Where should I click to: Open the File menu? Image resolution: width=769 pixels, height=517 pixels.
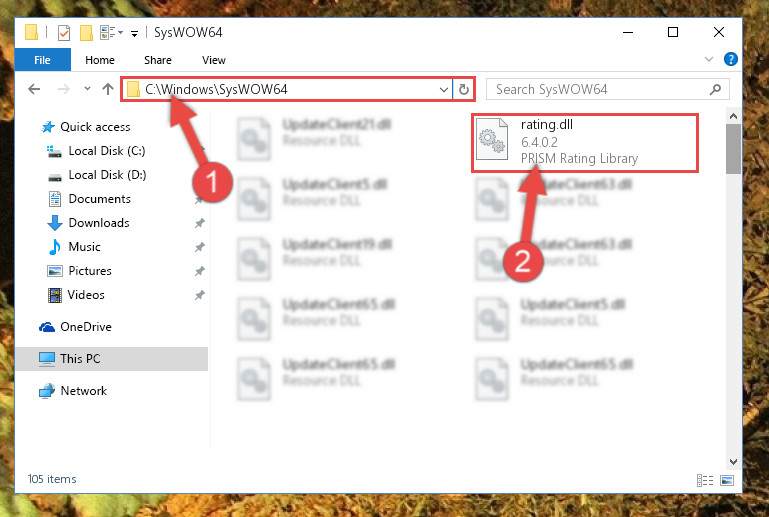[x=43, y=60]
